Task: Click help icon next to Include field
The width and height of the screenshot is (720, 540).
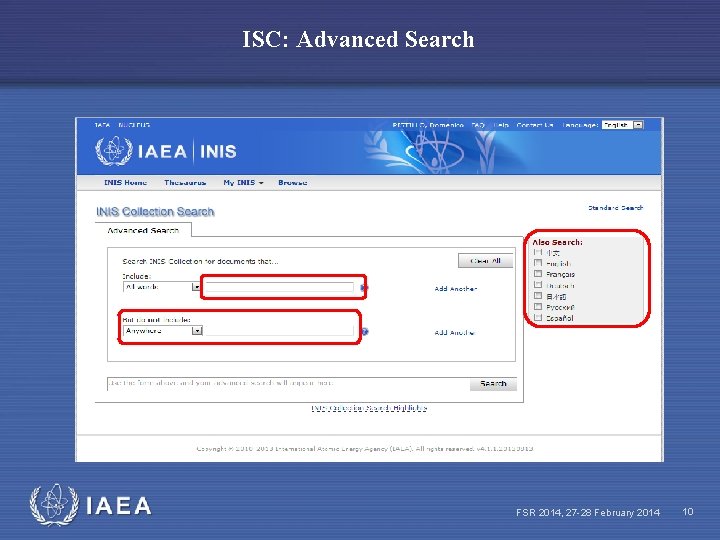Action: [x=364, y=288]
